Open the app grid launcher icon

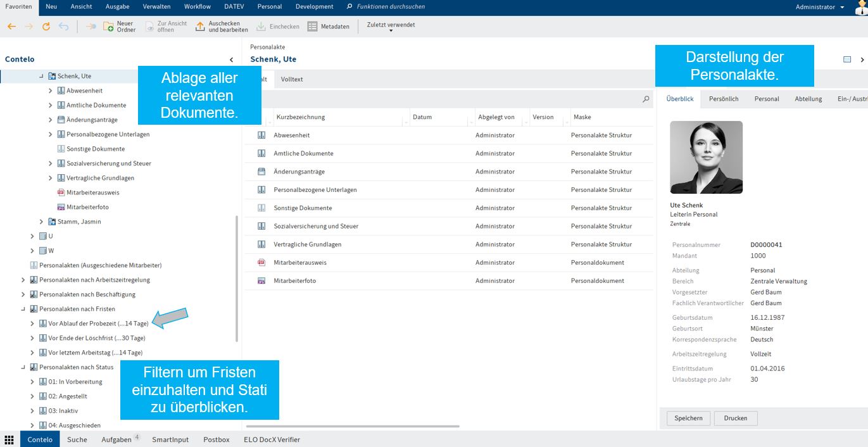(x=9, y=439)
